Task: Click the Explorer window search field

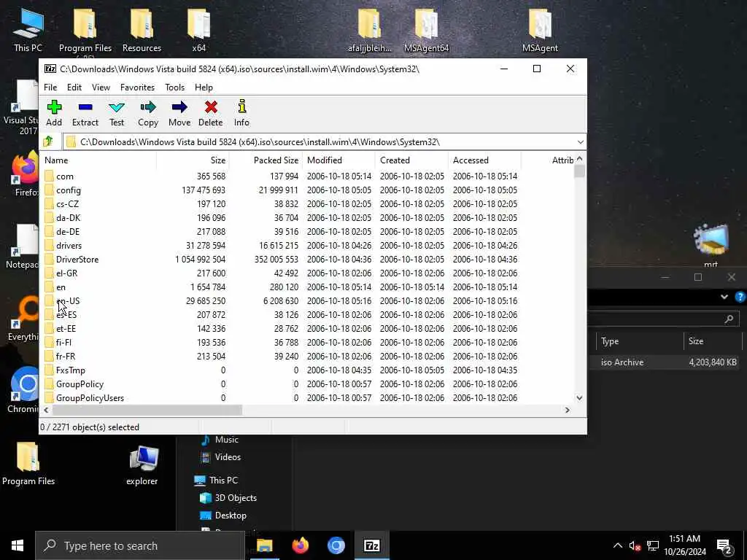Action: tap(663, 319)
